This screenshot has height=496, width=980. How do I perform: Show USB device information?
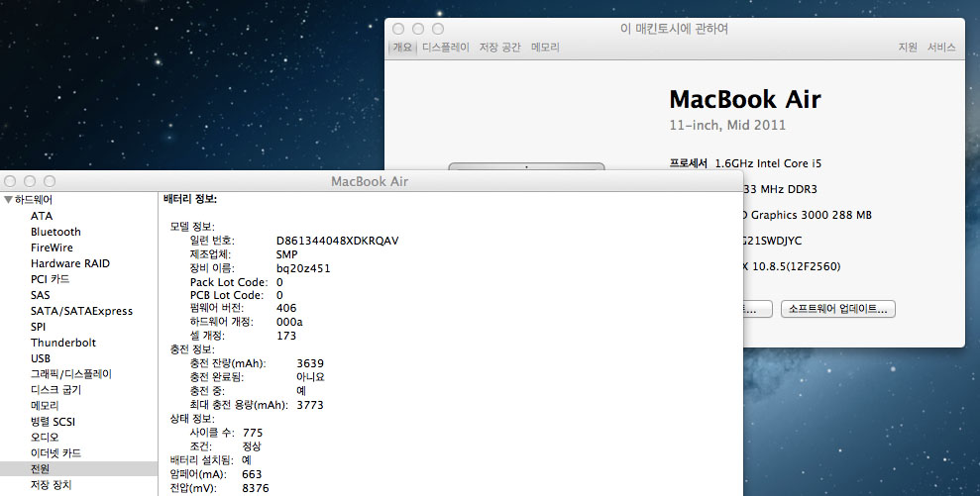[x=41, y=358]
